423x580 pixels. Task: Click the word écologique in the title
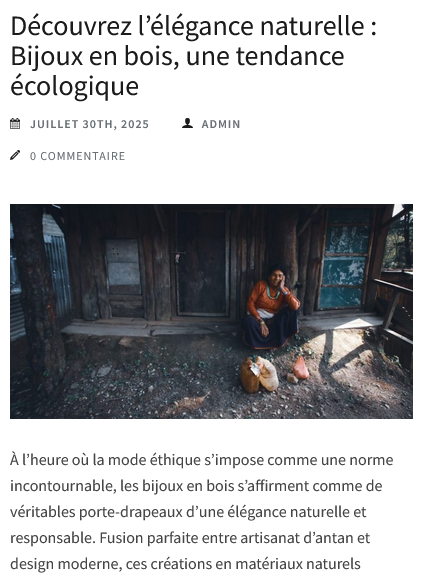[74, 86]
